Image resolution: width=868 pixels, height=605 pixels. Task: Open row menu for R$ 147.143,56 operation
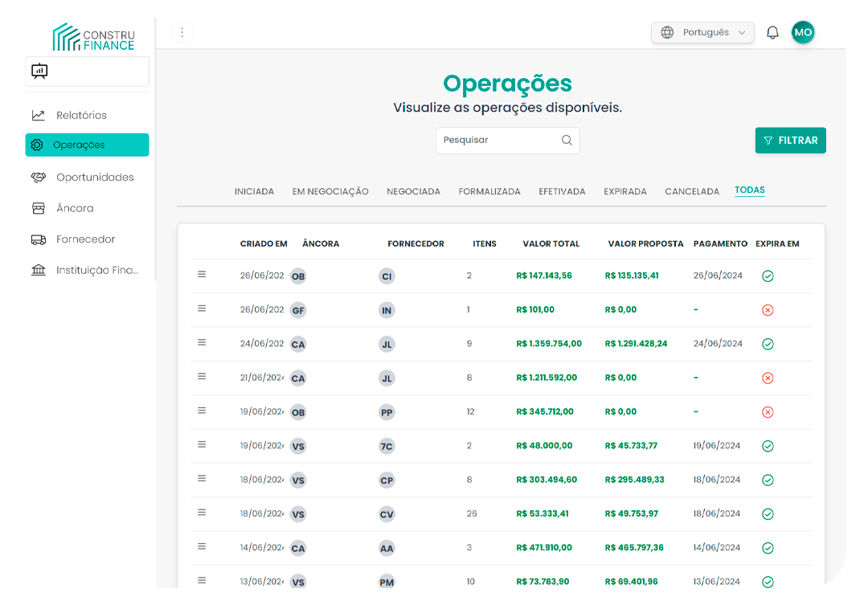[202, 275]
